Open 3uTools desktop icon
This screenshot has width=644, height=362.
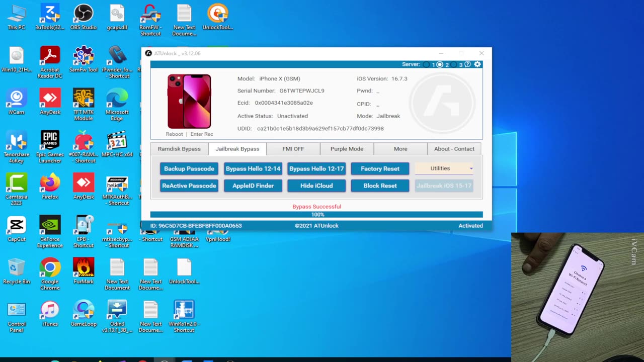point(50,18)
